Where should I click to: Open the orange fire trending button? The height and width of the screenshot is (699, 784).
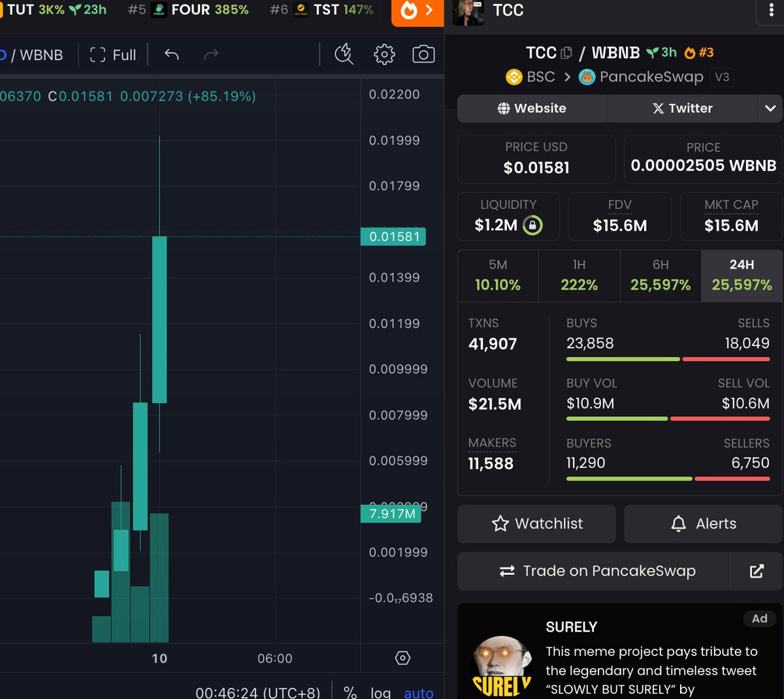pos(417,11)
